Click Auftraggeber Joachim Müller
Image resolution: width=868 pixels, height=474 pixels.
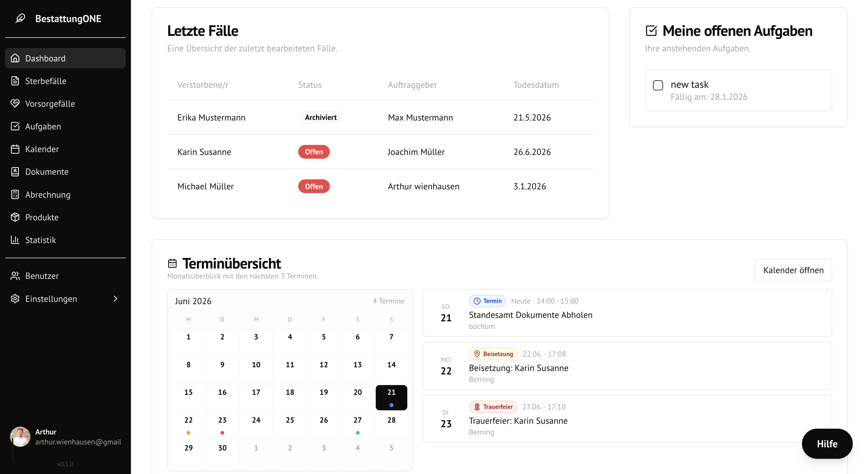tap(416, 151)
